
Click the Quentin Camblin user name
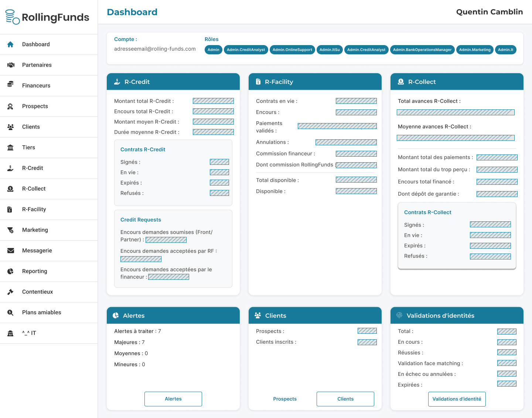click(490, 12)
